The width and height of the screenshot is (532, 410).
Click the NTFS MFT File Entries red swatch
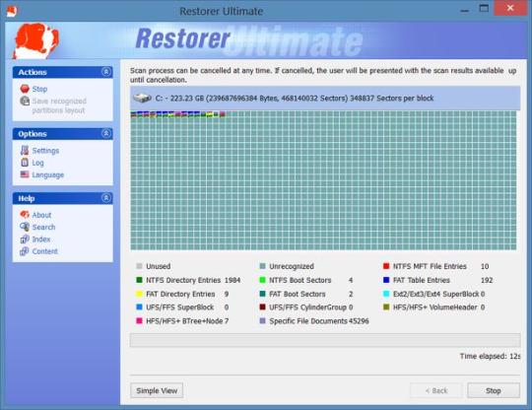click(x=386, y=266)
